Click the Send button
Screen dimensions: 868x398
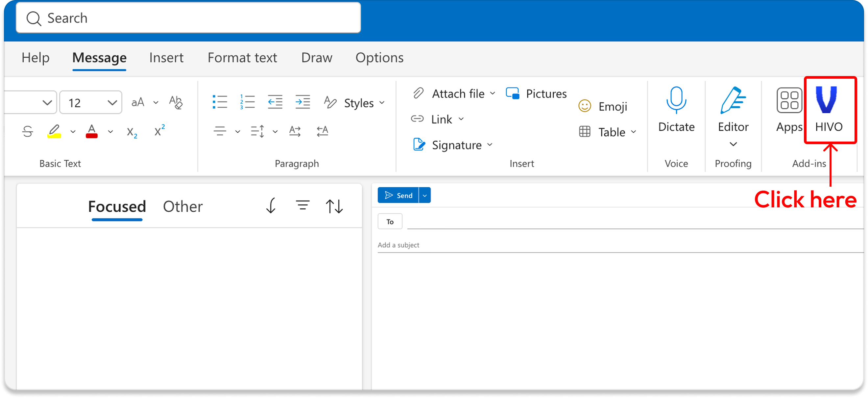click(398, 195)
